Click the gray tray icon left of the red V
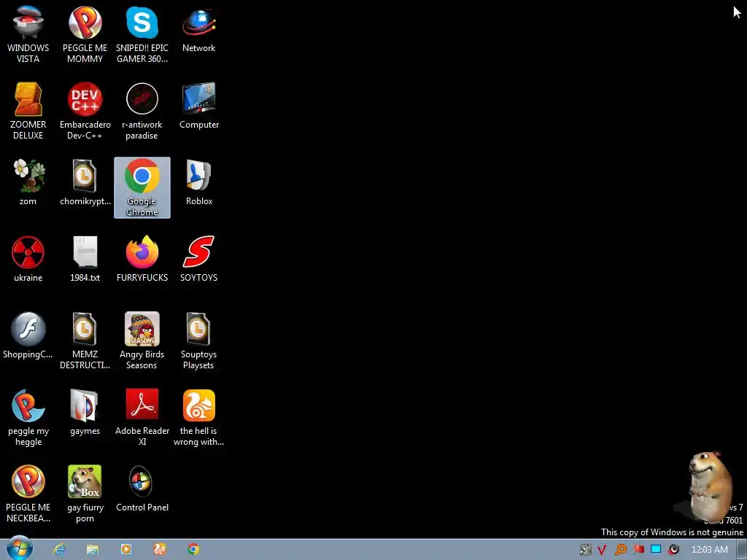Image resolution: width=747 pixels, height=560 pixels. point(586,550)
